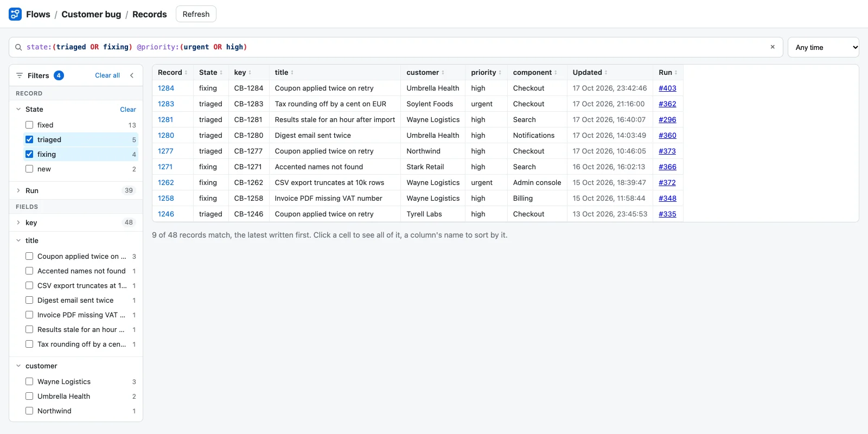
Task: Click the Flows app logo icon
Action: (15, 14)
